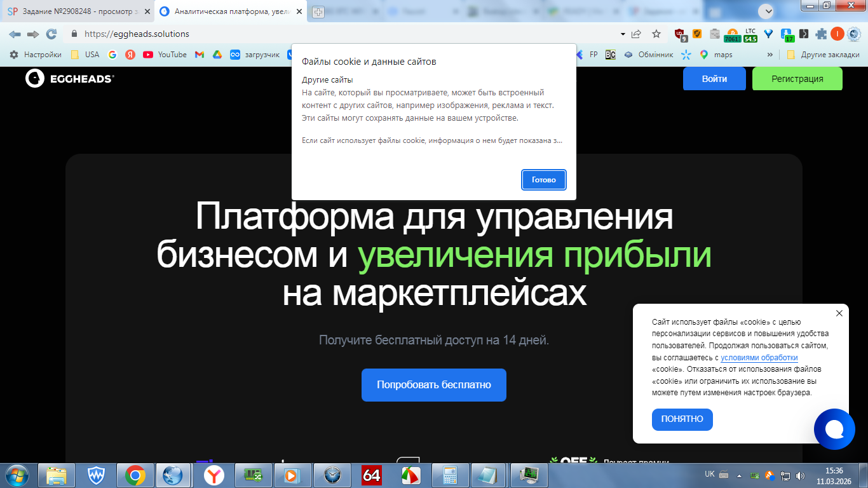Show hidden tray icons arrow
This screenshot has width=868, height=488.
pos(738,475)
